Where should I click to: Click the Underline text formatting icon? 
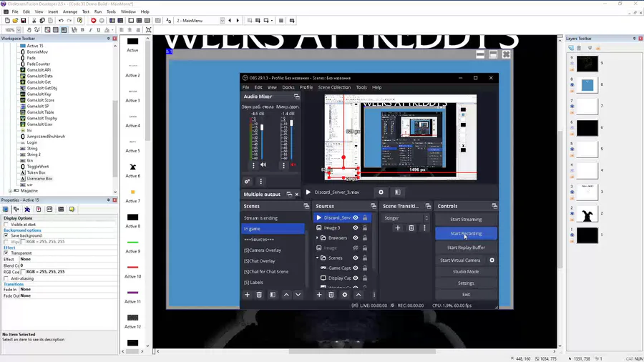(99, 30)
